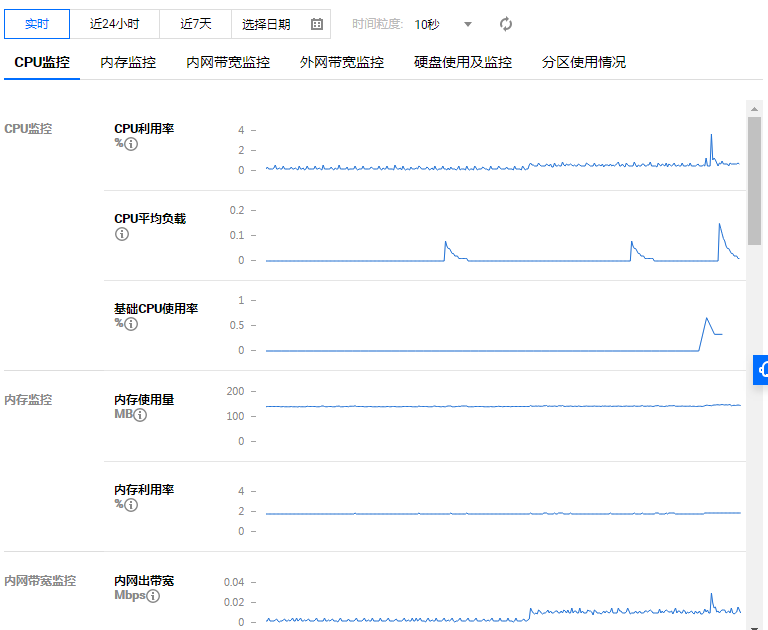Click the 内存使用量 metric title
The width and height of the screenshot is (768, 630).
144,400
